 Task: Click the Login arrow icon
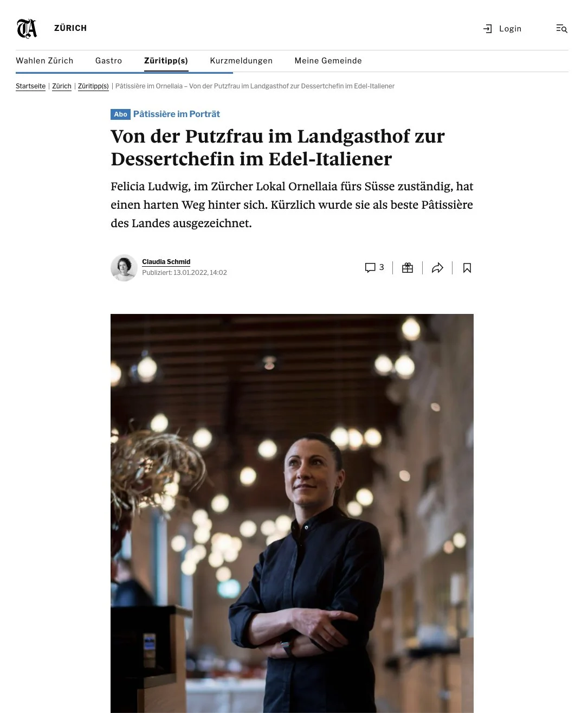(487, 29)
